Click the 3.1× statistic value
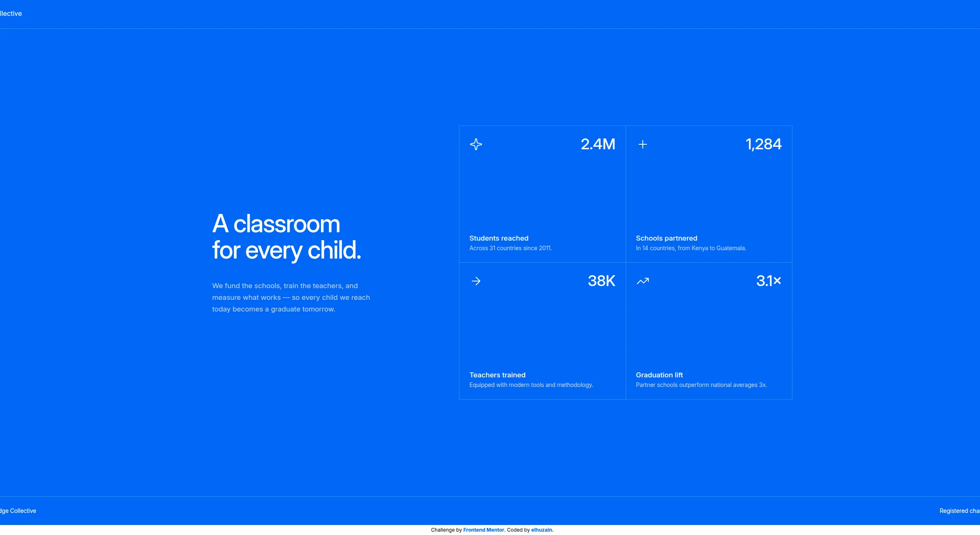Screen dimensions: 980x535 [x=769, y=281]
